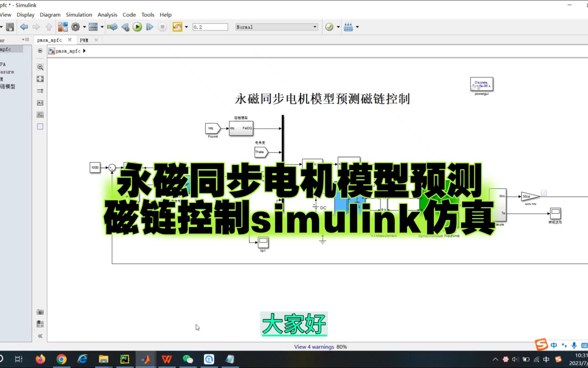This screenshot has width=588, height=368.
Task: Click the Model Advisor checkmark icon
Action: point(329,27)
